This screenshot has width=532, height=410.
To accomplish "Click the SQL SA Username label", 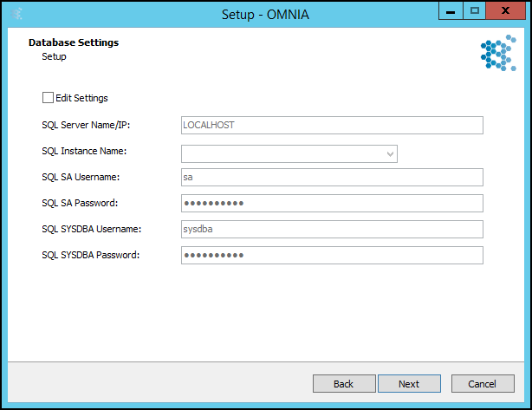I will (81, 177).
